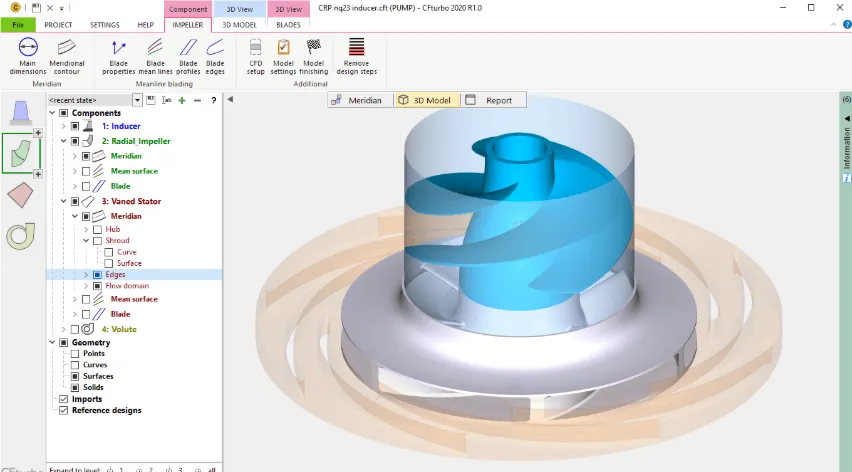Expand the Flow domain tree node
The height and width of the screenshot is (472, 852).
tap(86, 286)
